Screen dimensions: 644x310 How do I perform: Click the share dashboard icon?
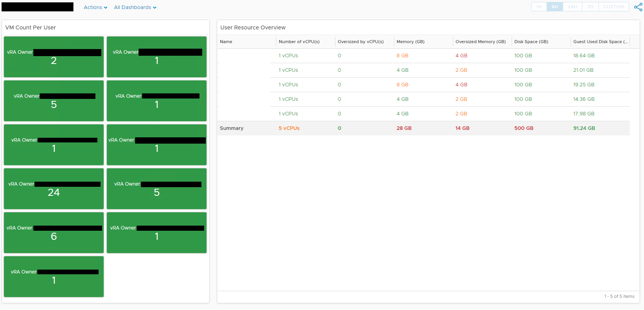click(x=638, y=7)
